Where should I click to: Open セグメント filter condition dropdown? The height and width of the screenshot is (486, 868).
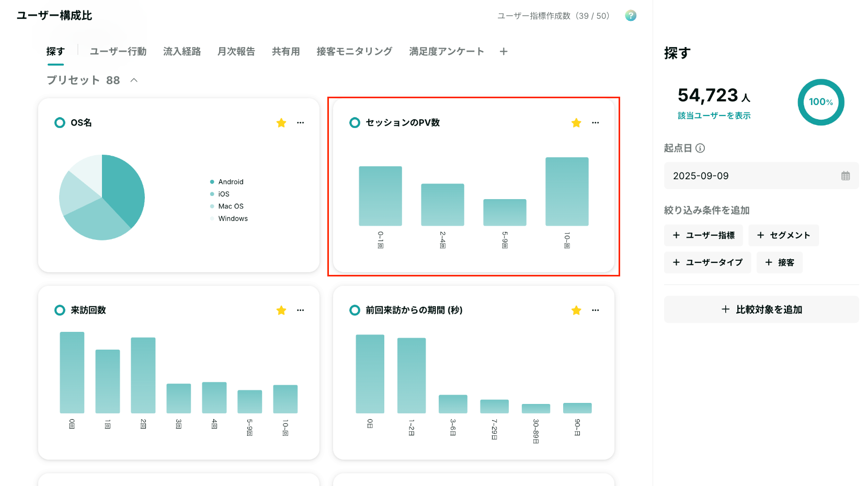(x=783, y=235)
